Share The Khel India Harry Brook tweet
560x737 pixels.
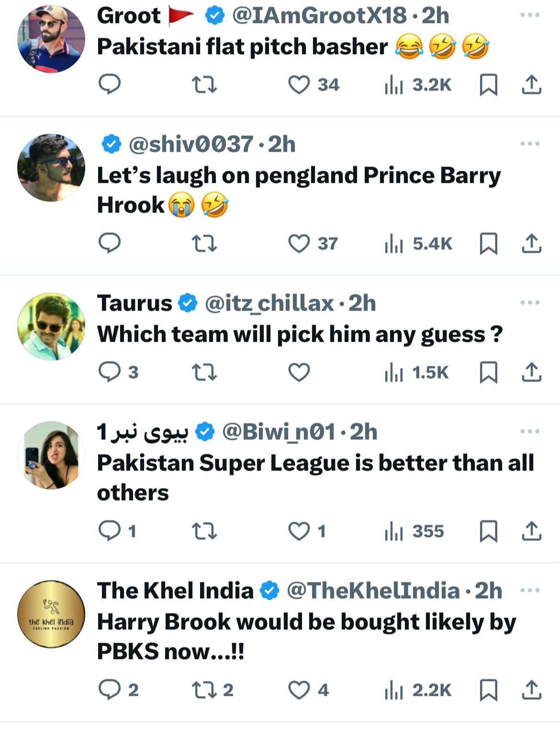pos(531,690)
